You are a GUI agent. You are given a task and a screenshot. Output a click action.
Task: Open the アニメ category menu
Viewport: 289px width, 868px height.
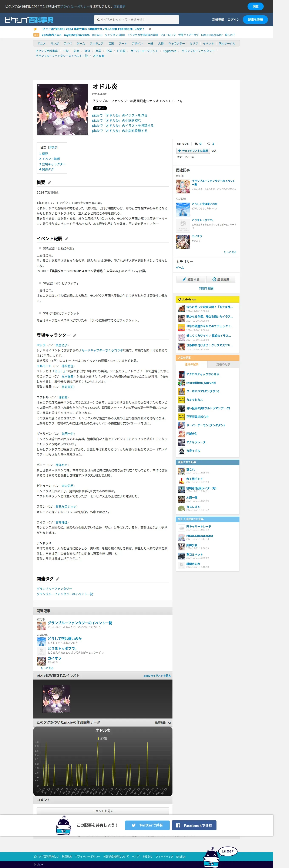click(41, 43)
